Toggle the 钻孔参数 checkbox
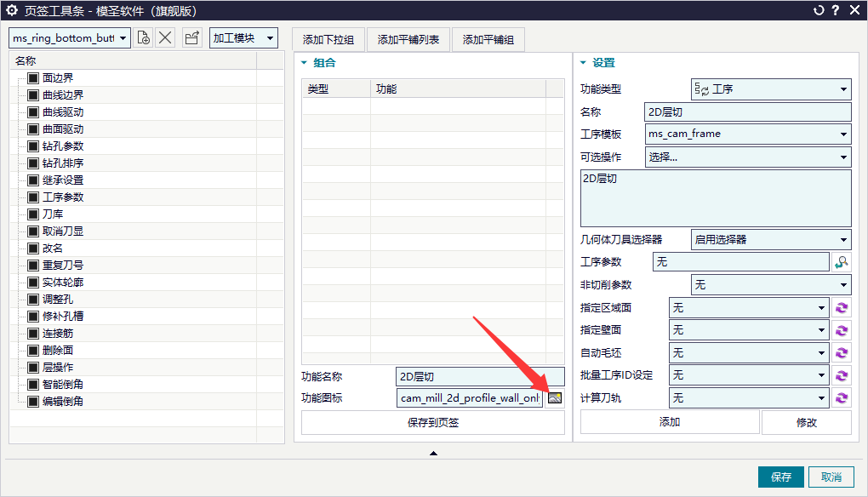The width and height of the screenshot is (868, 497). tap(33, 146)
